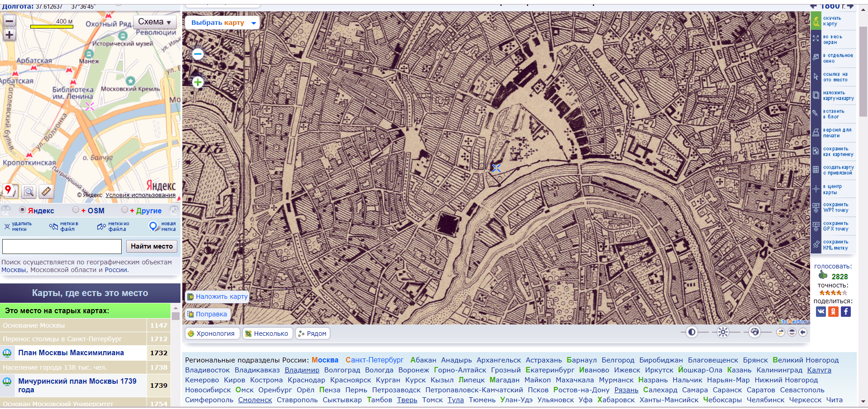868x409 pixels.
Task: Share on Odnoklassniki
Action: pyautogui.click(x=833, y=311)
